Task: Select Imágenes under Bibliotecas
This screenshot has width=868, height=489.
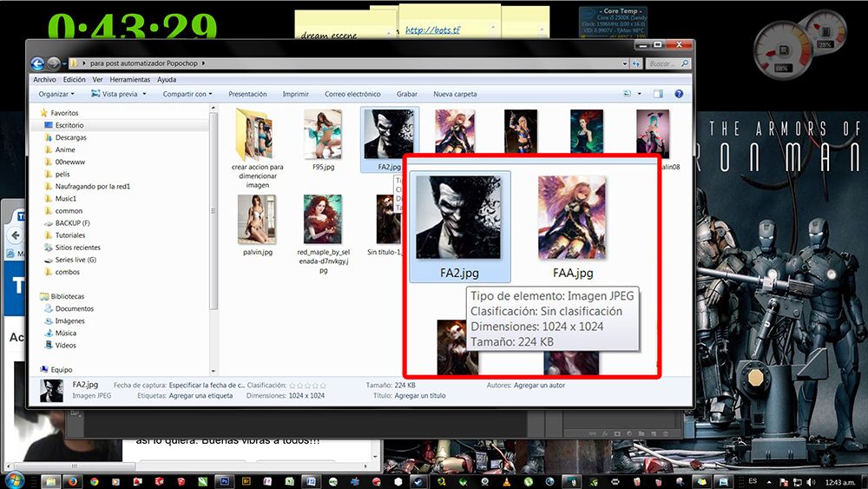Action: click(x=69, y=320)
